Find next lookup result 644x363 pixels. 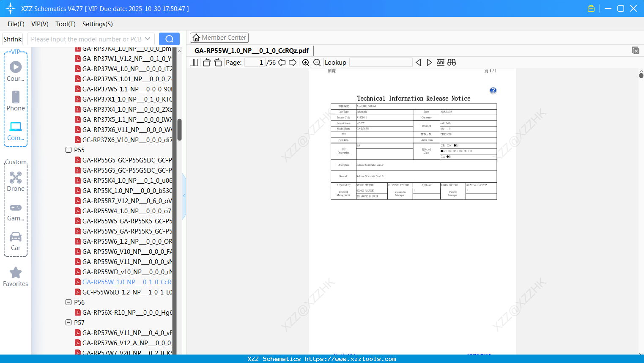point(429,63)
